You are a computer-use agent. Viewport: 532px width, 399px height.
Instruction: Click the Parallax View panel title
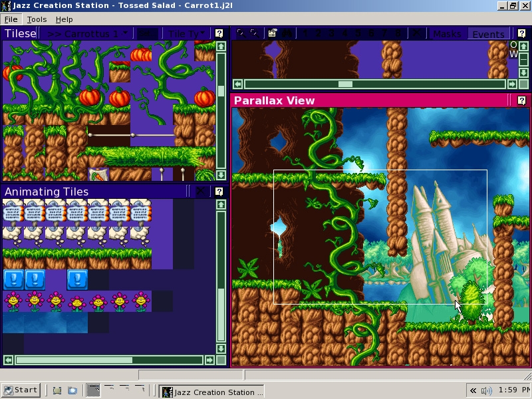pos(274,100)
